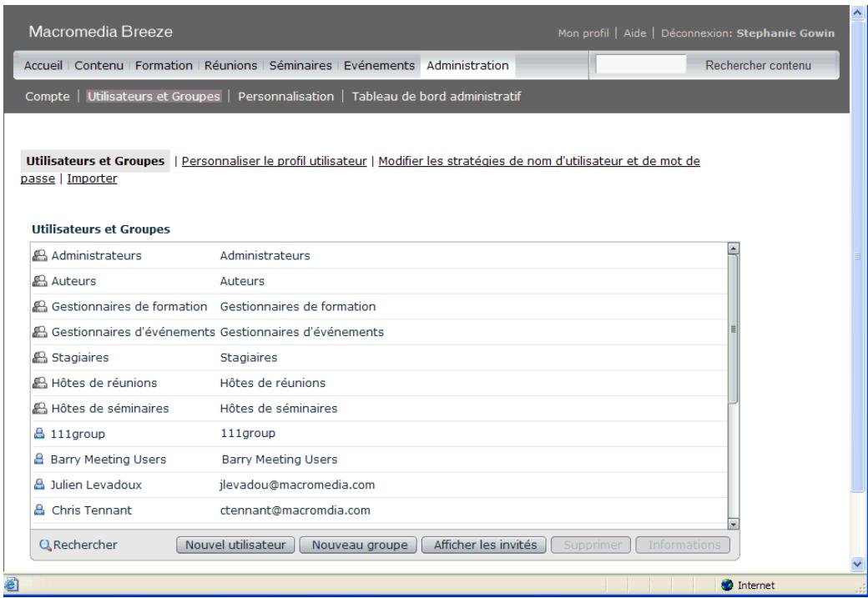Viewport: 868px width, 598px height.
Task: Switch to the Evénements tab
Action: (x=379, y=65)
